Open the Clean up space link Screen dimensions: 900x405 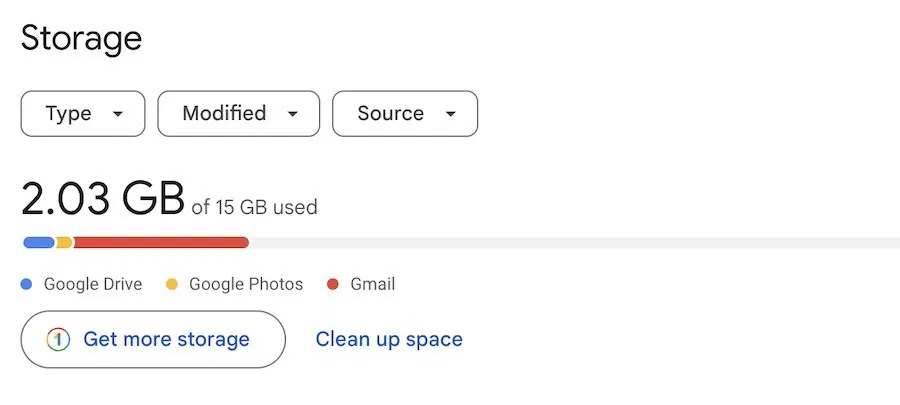pyautogui.click(x=389, y=340)
